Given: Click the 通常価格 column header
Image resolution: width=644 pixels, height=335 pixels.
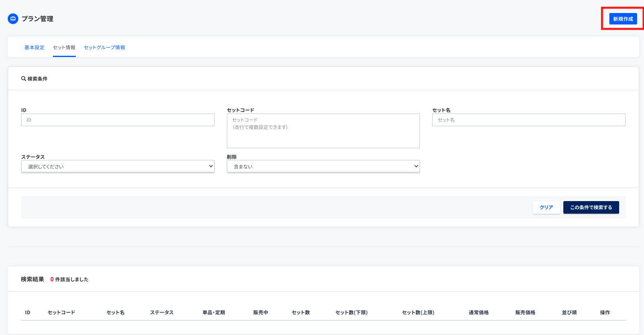Looking at the screenshot, I should 479,313.
